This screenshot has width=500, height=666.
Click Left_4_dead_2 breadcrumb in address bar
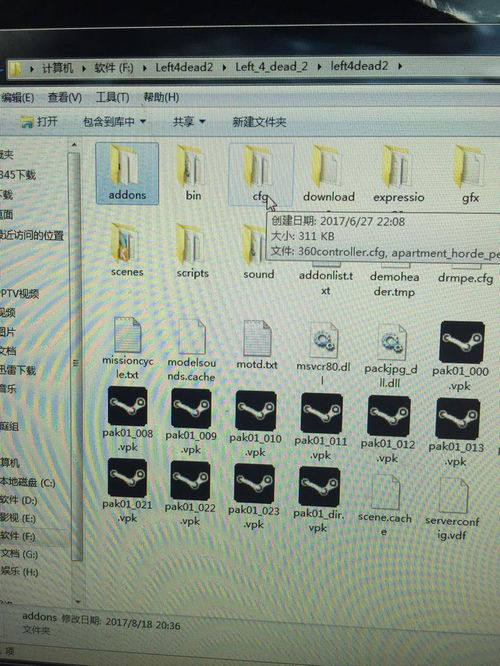pos(271,67)
